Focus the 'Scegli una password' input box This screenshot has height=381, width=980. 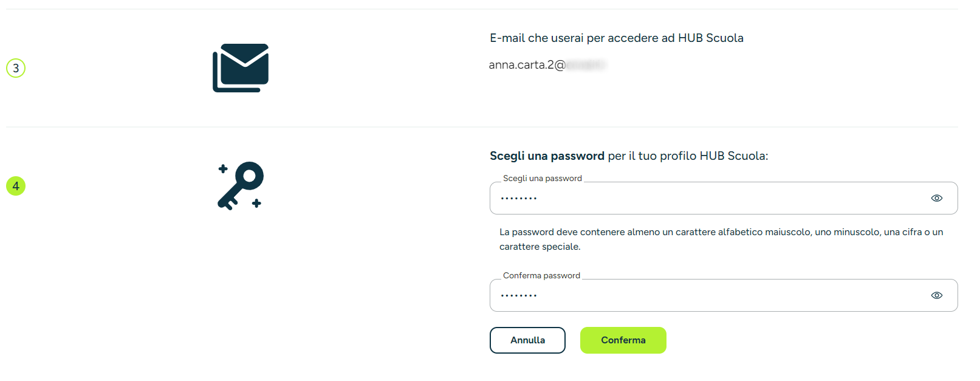(724, 198)
